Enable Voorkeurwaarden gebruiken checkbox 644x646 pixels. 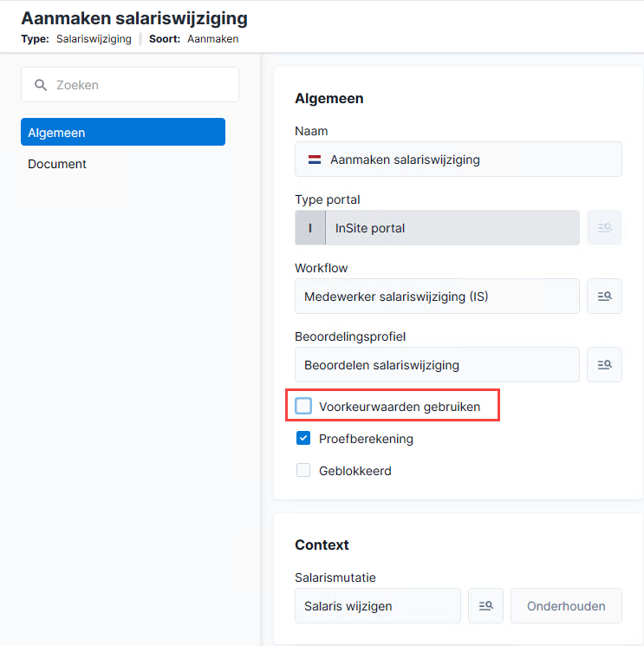(x=303, y=406)
